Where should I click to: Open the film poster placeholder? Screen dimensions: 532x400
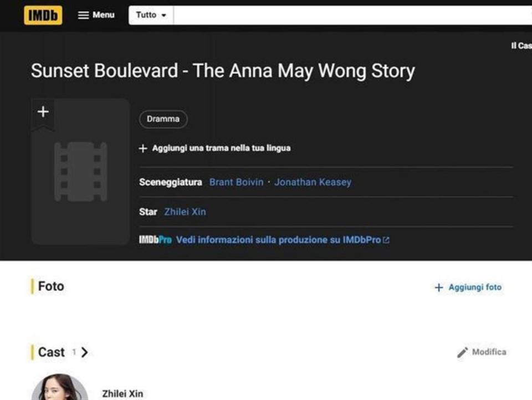pyautogui.click(x=81, y=172)
